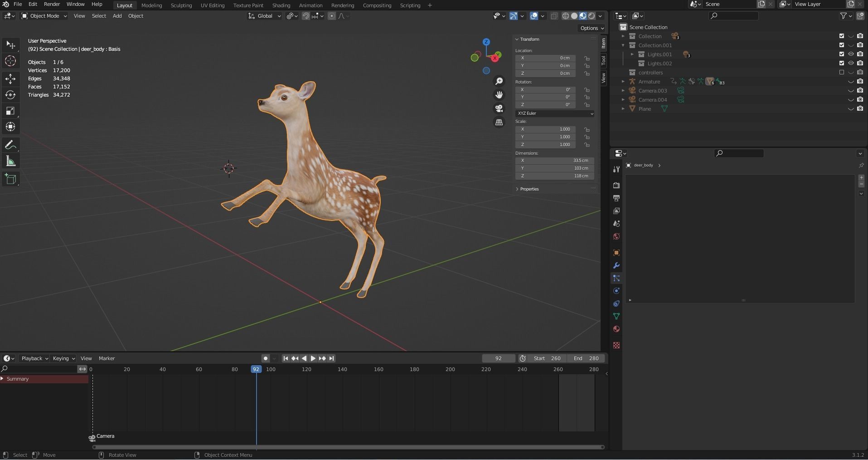Viewport: 868px width, 460px height.
Task: Toggle camera view icon in viewport
Action: [x=499, y=108]
